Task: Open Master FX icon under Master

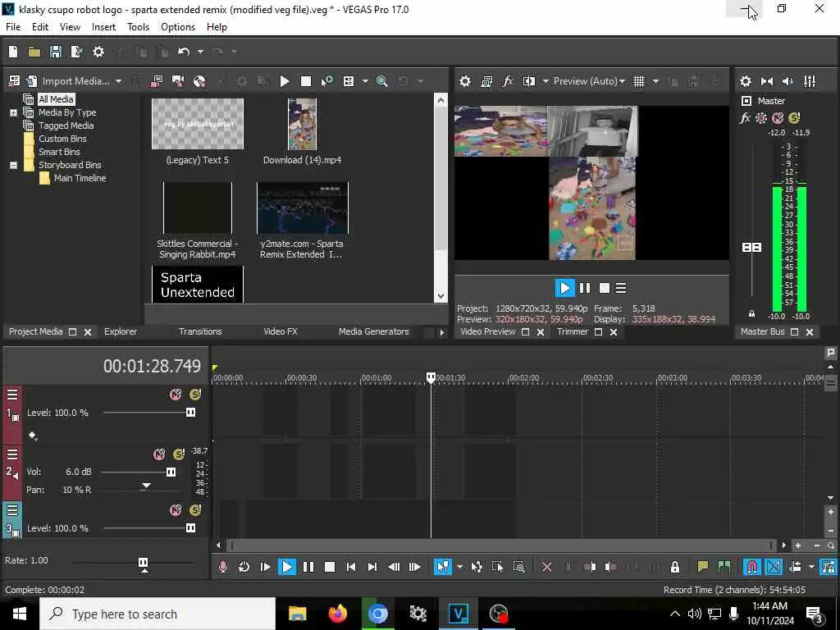Action: [745, 118]
